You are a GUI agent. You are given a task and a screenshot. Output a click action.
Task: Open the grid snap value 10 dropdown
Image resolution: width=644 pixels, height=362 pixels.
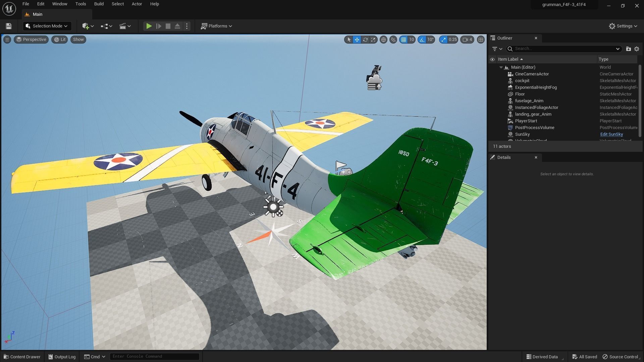click(x=412, y=40)
